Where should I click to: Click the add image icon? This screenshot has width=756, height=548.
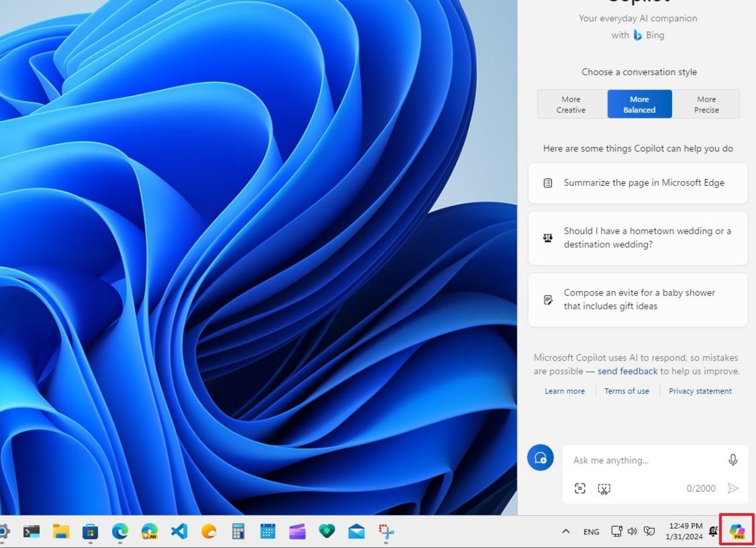pos(580,488)
